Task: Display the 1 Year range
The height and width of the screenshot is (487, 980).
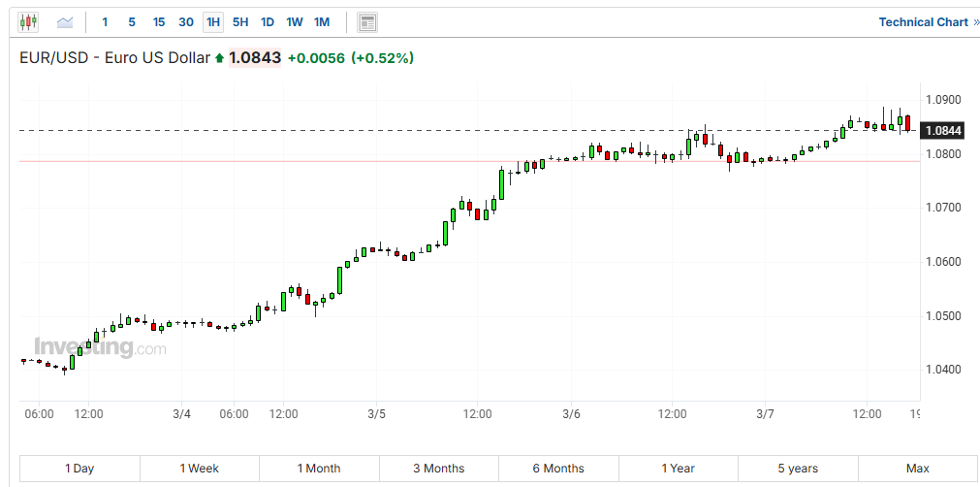Action: (678, 469)
